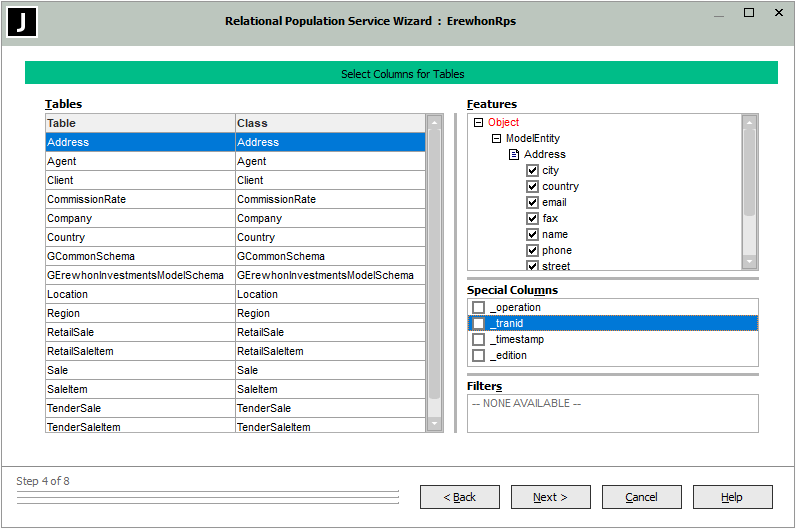This screenshot has height=529, width=796.
Task: Enable the _operation special column
Action: [479, 308]
